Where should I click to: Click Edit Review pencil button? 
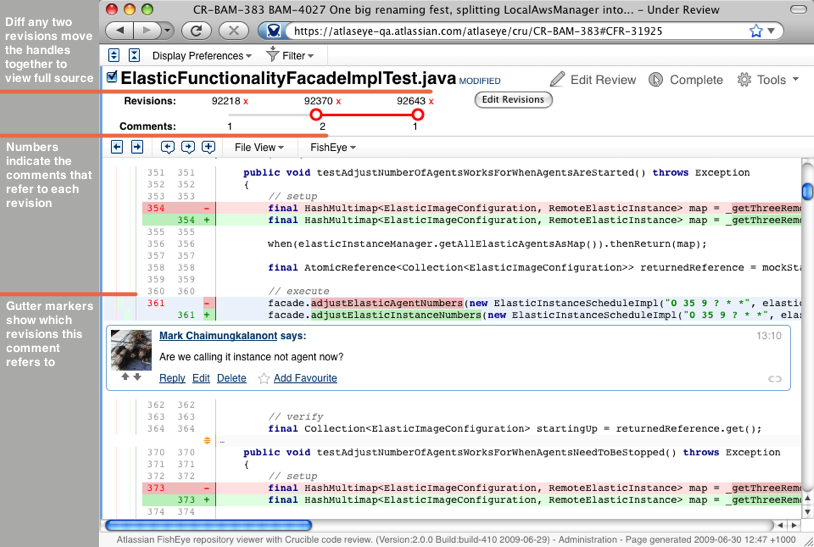click(x=593, y=79)
